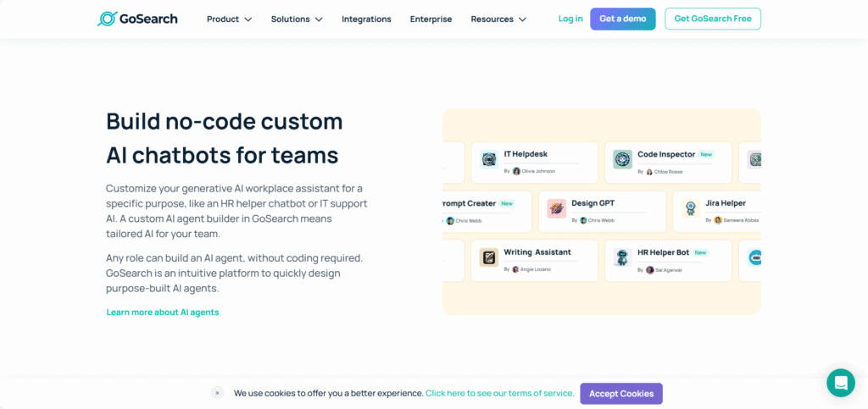The height and width of the screenshot is (409, 868).
Task: Dismiss the cookie banner with X icon
Action: (217, 393)
